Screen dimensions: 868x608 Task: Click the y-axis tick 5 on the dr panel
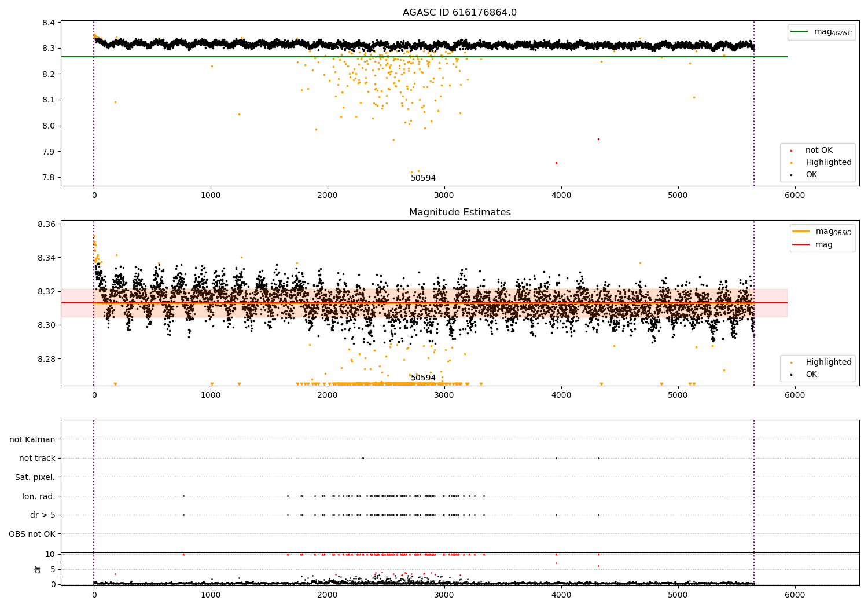53,569
